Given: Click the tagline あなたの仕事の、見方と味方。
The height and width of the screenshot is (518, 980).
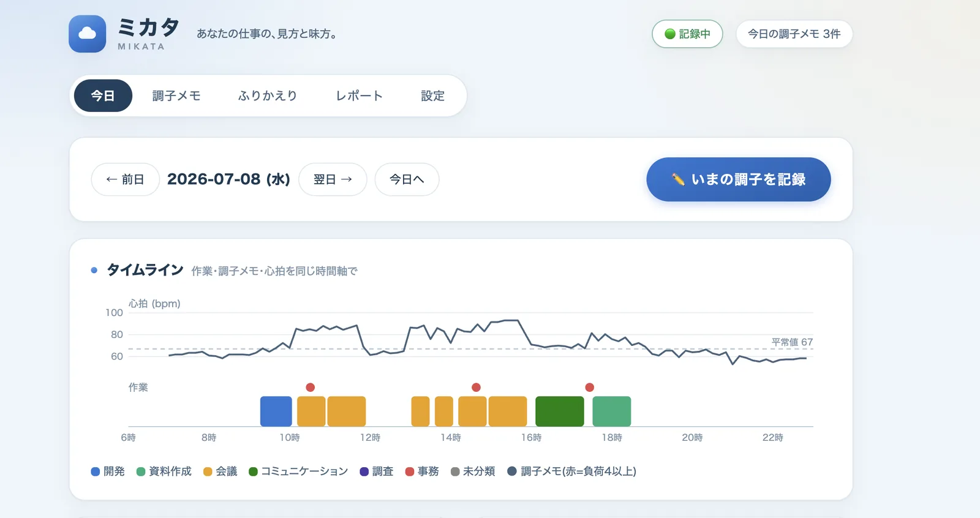Looking at the screenshot, I should pyautogui.click(x=267, y=34).
